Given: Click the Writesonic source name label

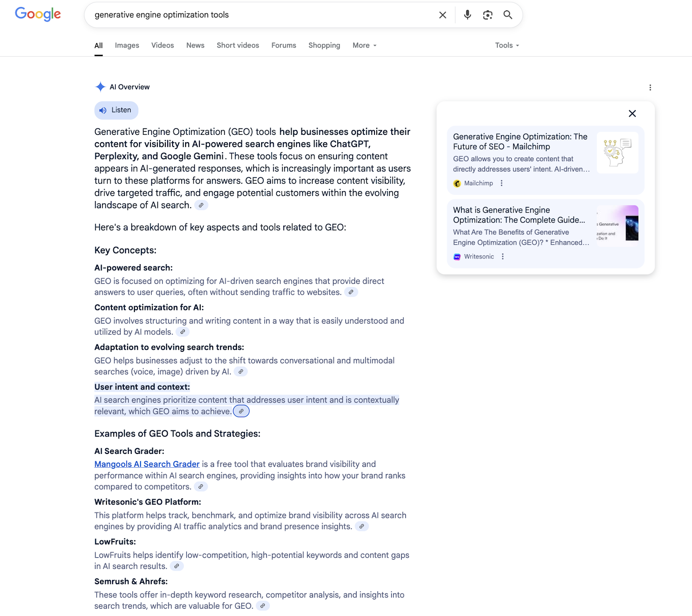Looking at the screenshot, I should (479, 257).
